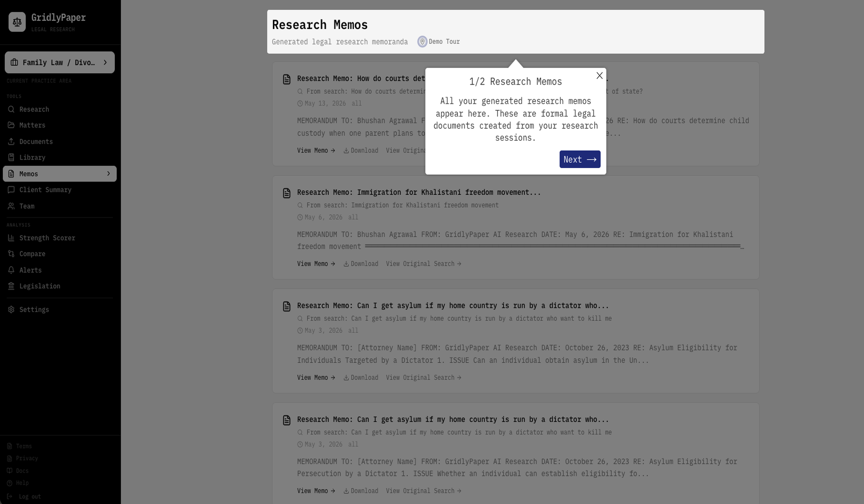864x504 pixels.
Task: Expand the Family Law practice area selector
Action: (59, 63)
